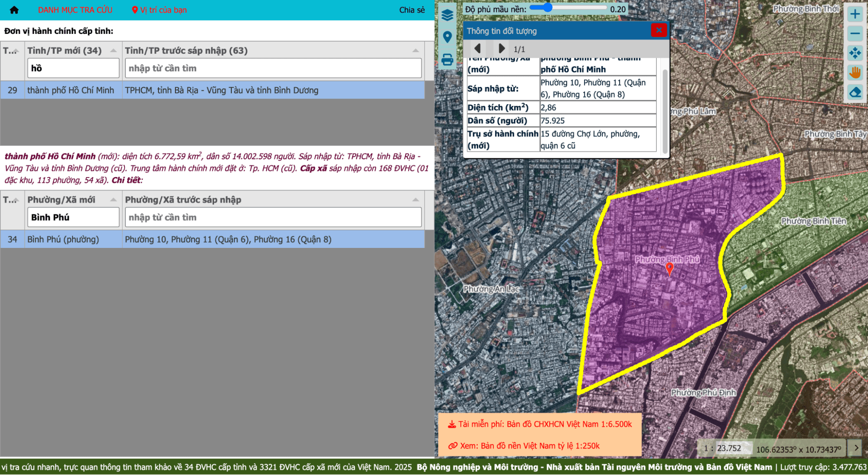Activate the orange pan hand tool
This screenshot has width=868, height=475.
pyautogui.click(x=855, y=73)
